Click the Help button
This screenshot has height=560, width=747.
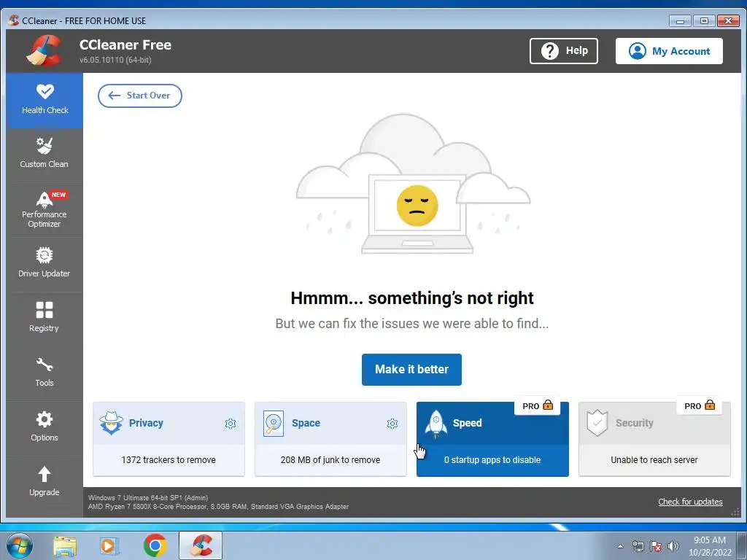click(x=564, y=51)
